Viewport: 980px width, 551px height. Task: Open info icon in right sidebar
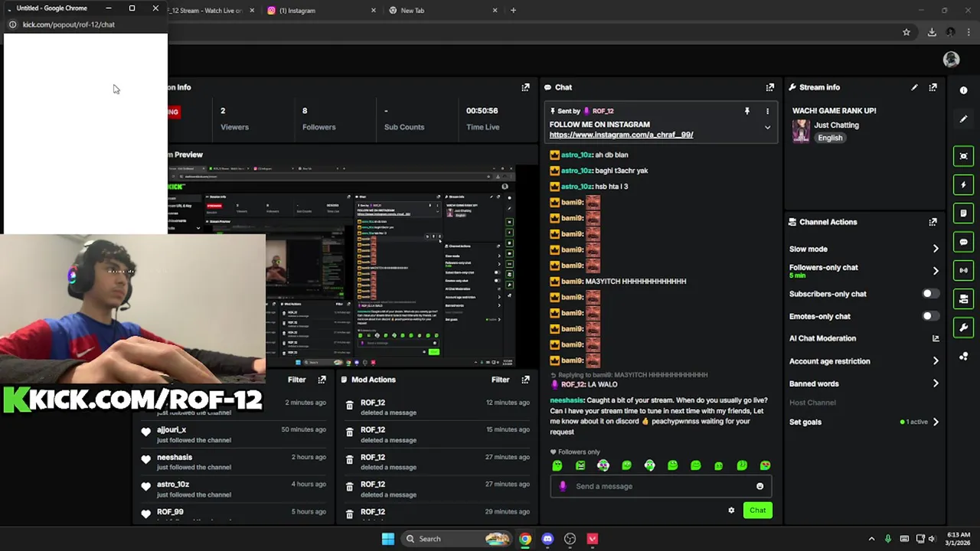[x=963, y=90]
